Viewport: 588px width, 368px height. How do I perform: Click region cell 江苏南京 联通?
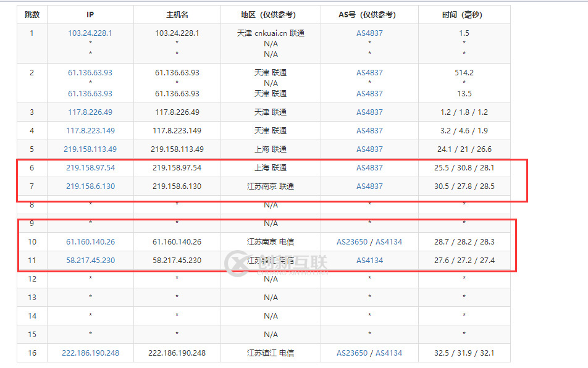271,186
